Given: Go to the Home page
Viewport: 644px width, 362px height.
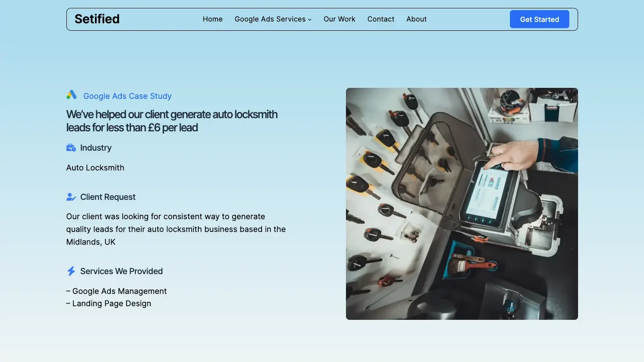Looking at the screenshot, I should click(x=212, y=19).
